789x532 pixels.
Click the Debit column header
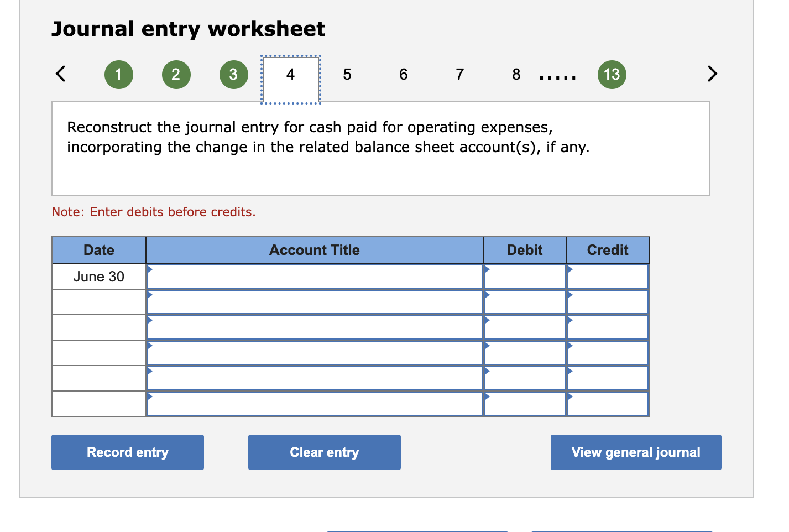[x=525, y=250]
